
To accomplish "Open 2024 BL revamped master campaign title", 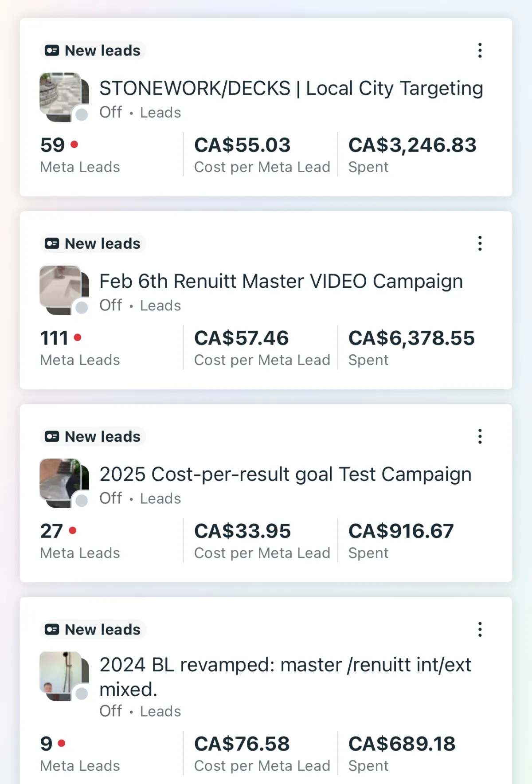I will click(x=286, y=677).
